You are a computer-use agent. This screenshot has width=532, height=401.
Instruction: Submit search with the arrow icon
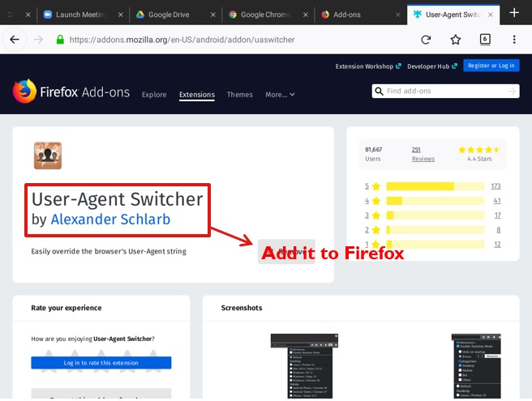coord(512,92)
